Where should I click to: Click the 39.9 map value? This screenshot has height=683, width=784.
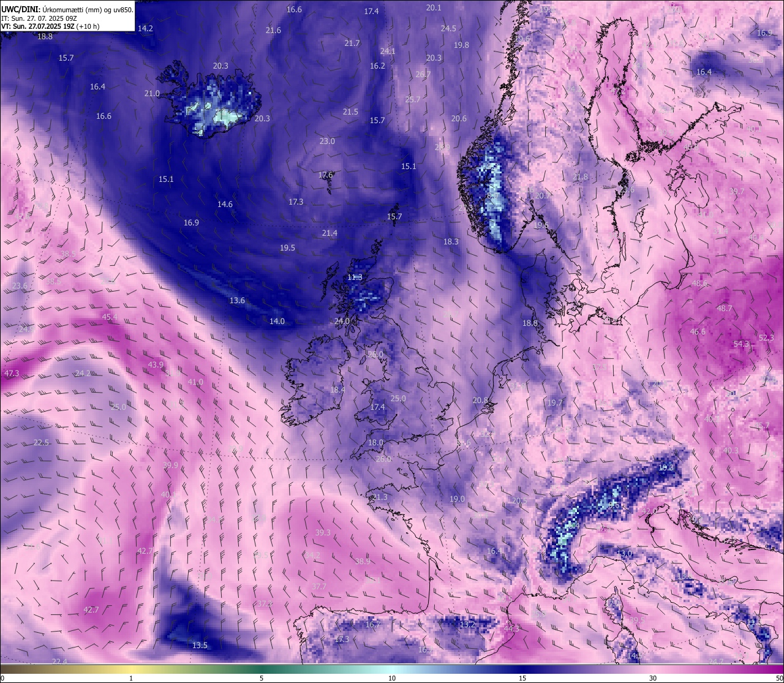pyautogui.click(x=170, y=465)
